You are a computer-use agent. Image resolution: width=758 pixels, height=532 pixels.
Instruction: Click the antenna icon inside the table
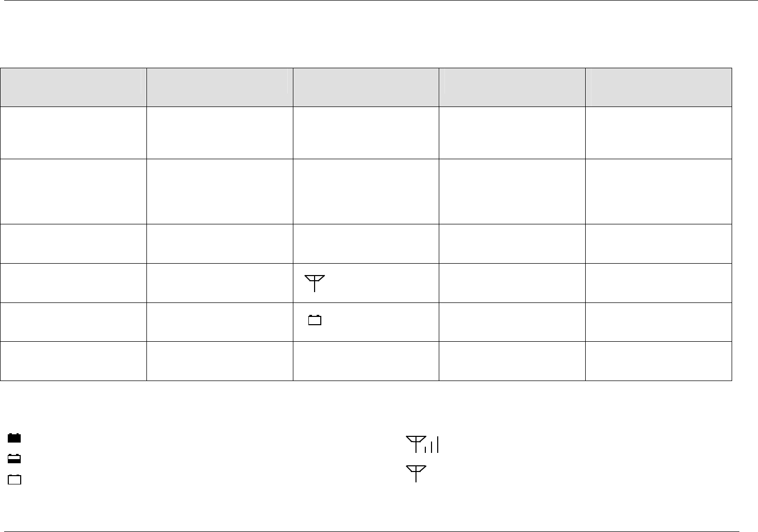315,283
